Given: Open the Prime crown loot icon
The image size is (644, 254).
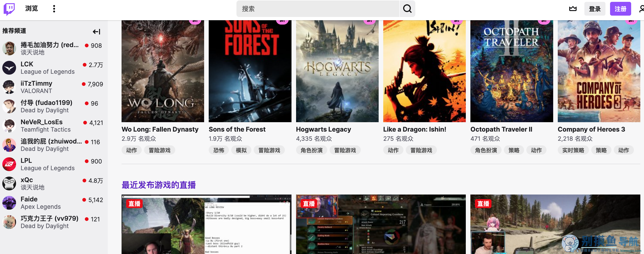Looking at the screenshot, I should (573, 9).
